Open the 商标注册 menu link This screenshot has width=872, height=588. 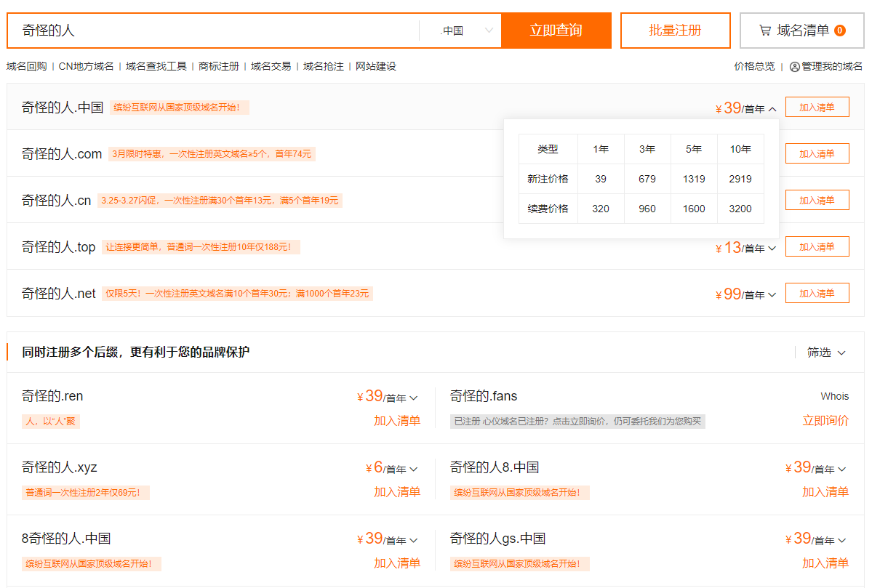pyautogui.click(x=219, y=66)
